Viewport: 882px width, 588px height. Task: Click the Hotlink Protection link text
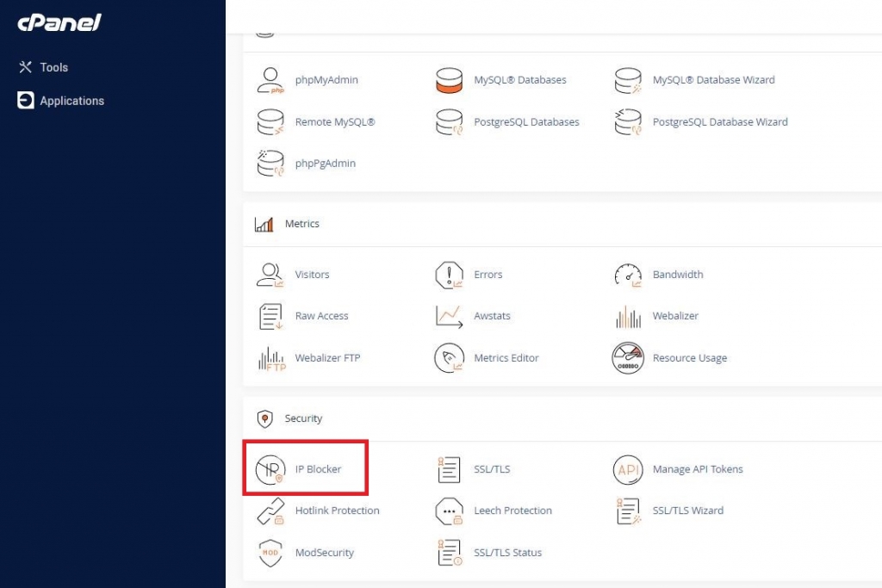click(x=337, y=511)
